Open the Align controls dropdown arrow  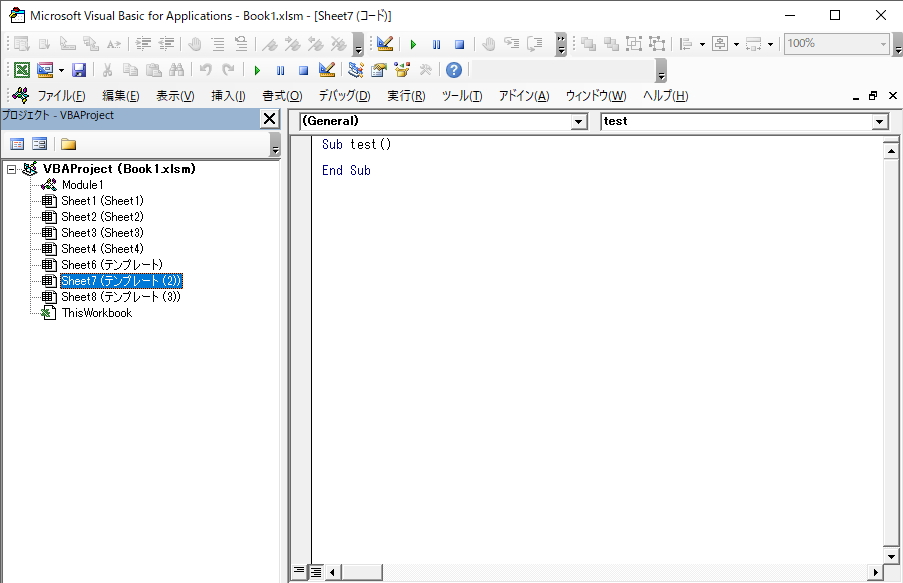(x=702, y=44)
